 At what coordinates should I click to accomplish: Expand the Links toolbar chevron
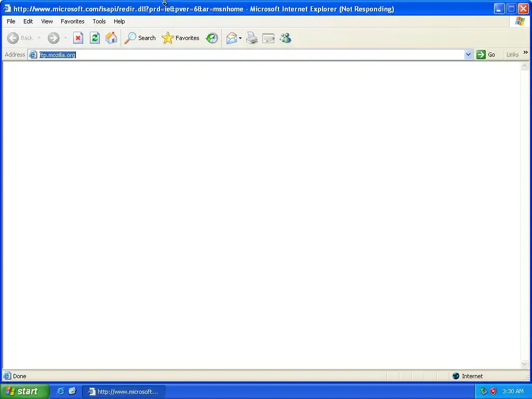pos(526,52)
